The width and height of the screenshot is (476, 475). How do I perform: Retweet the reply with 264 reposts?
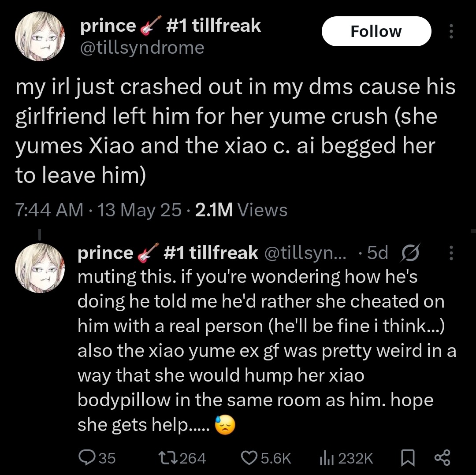click(182, 458)
